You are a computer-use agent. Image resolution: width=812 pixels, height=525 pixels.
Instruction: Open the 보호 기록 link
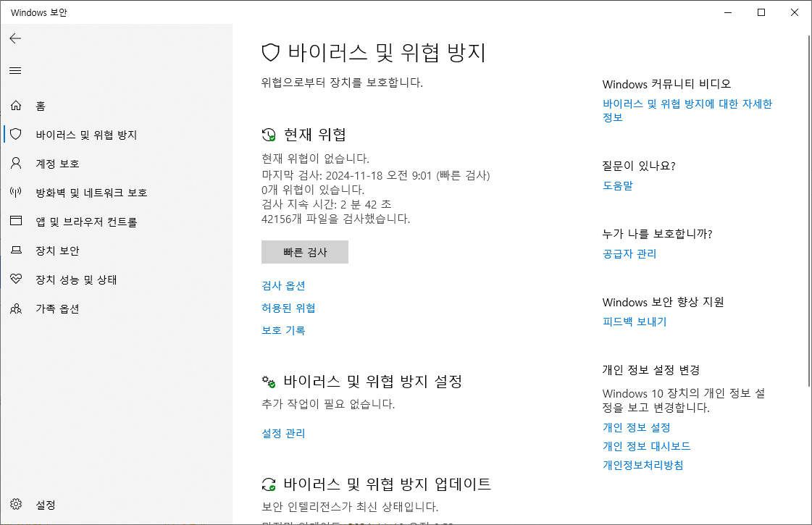point(283,330)
